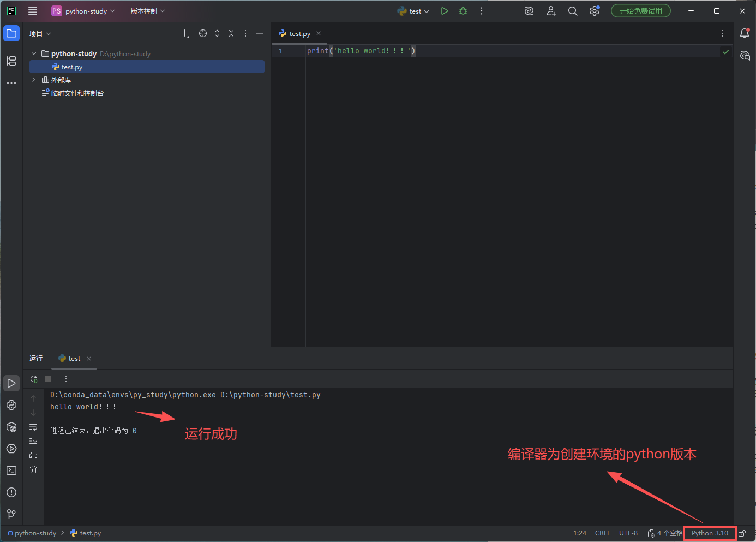Viewport: 756px width, 542px height.
Task: Open the test run configuration dropdown
Action: coord(413,11)
